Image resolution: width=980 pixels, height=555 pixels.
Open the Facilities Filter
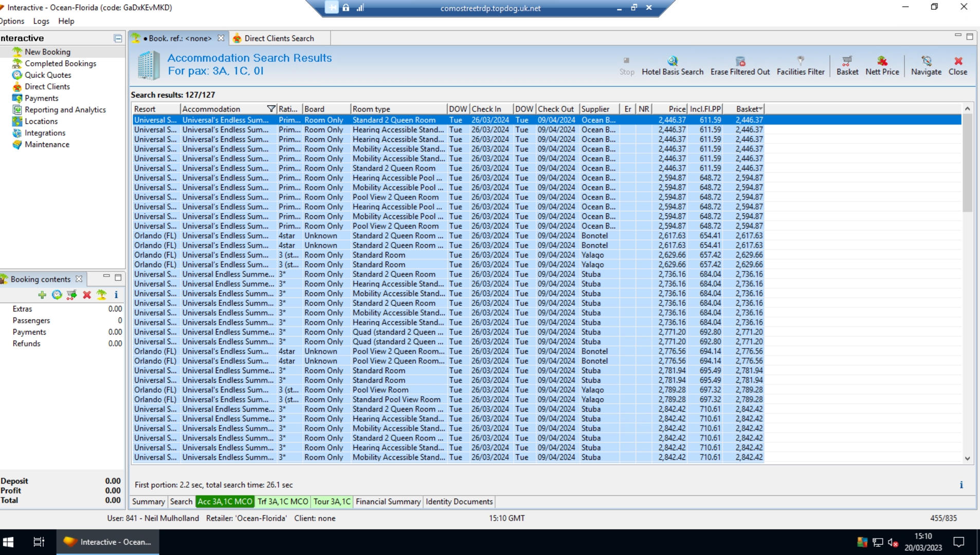800,66
